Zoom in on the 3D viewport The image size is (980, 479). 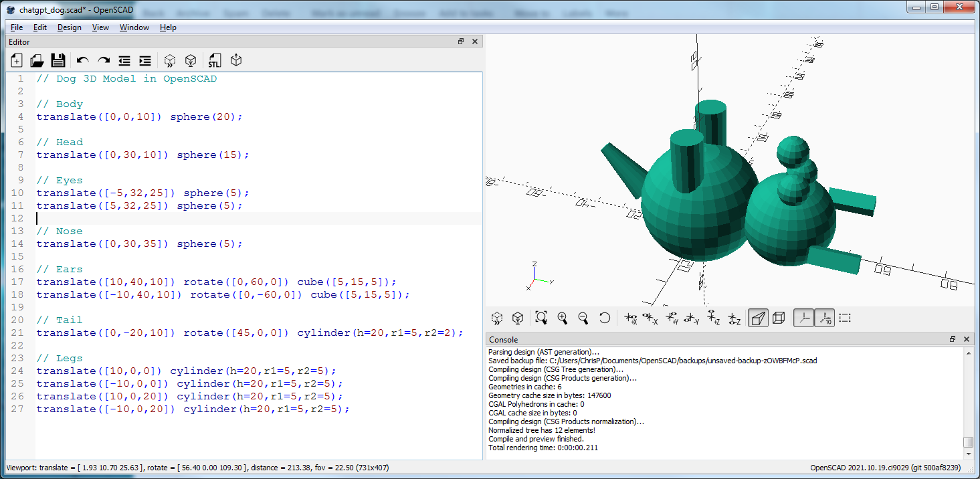click(563, 318)
